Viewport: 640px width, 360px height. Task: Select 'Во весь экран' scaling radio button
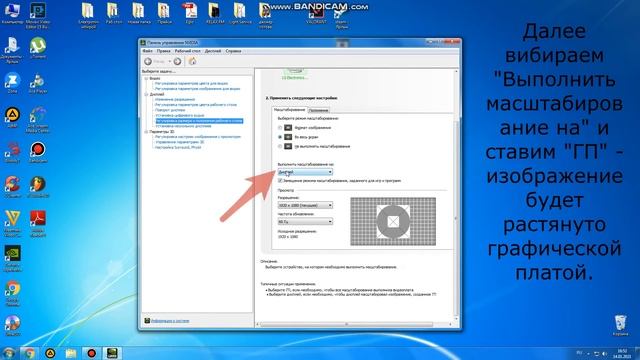pos(280,137)
